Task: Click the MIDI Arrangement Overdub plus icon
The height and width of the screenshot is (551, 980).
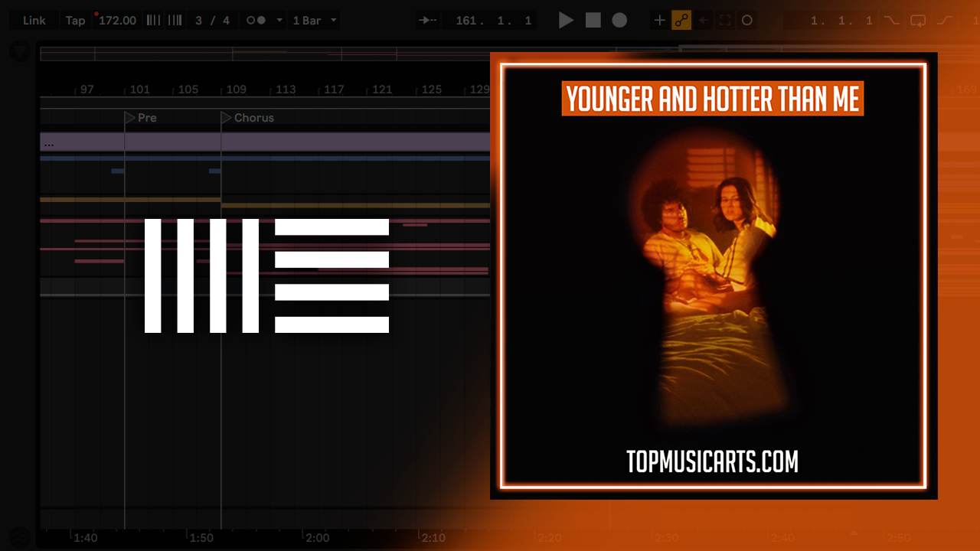Action: click(659, 21)
